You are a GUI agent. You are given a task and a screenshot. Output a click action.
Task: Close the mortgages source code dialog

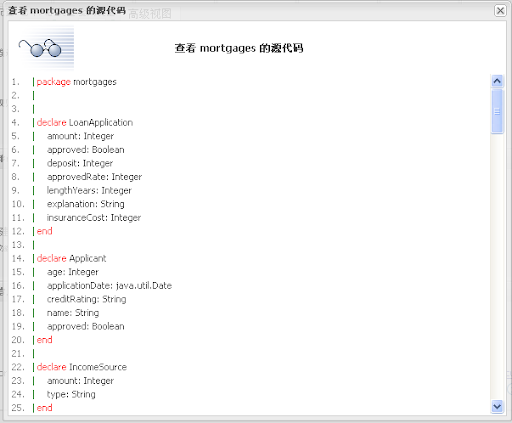click(x=500, y=11)
